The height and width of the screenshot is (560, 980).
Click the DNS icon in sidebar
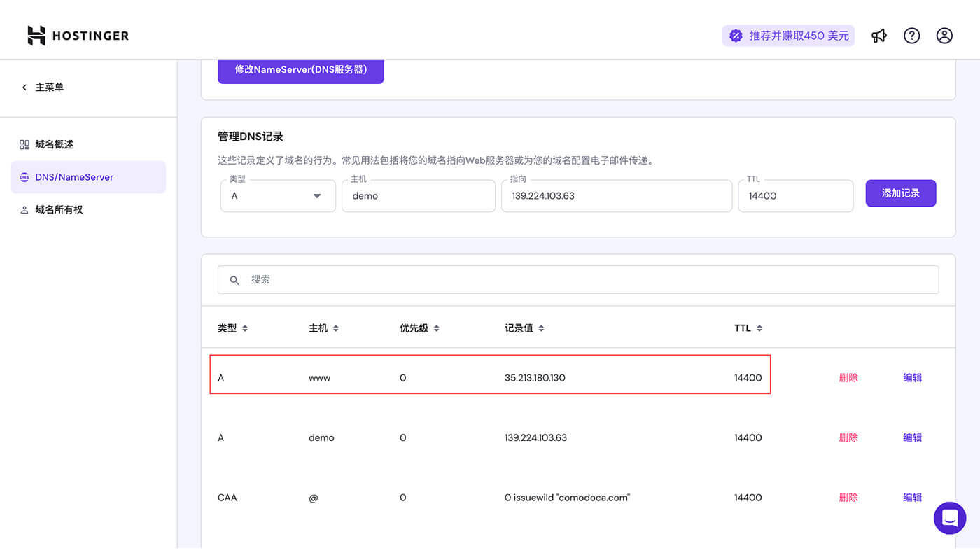pyautogui.click(x=24, y=177)
